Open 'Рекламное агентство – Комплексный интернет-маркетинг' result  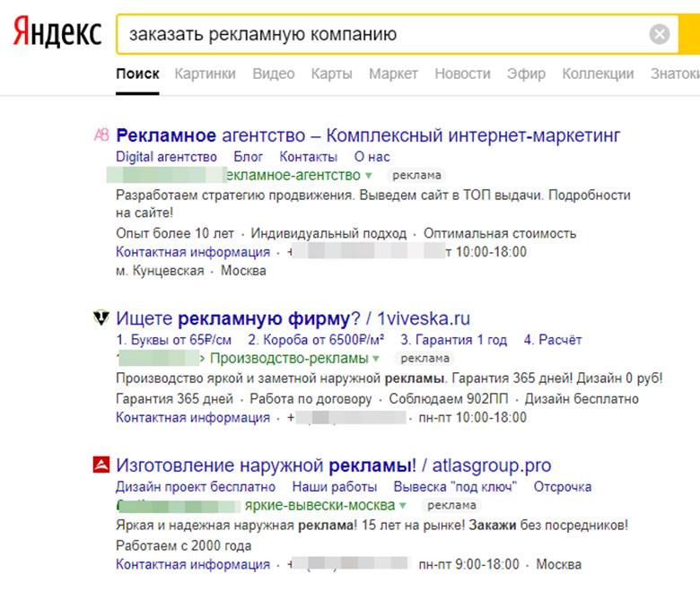click(368, 135)
